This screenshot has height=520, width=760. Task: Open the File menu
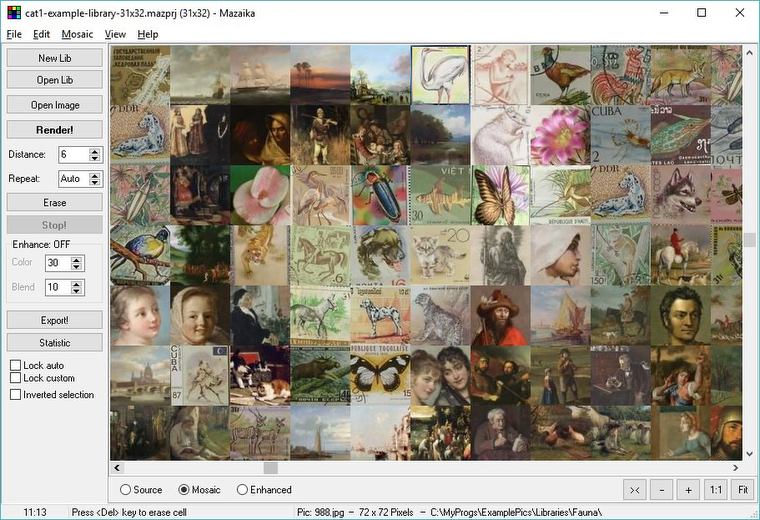coord(14,34)
